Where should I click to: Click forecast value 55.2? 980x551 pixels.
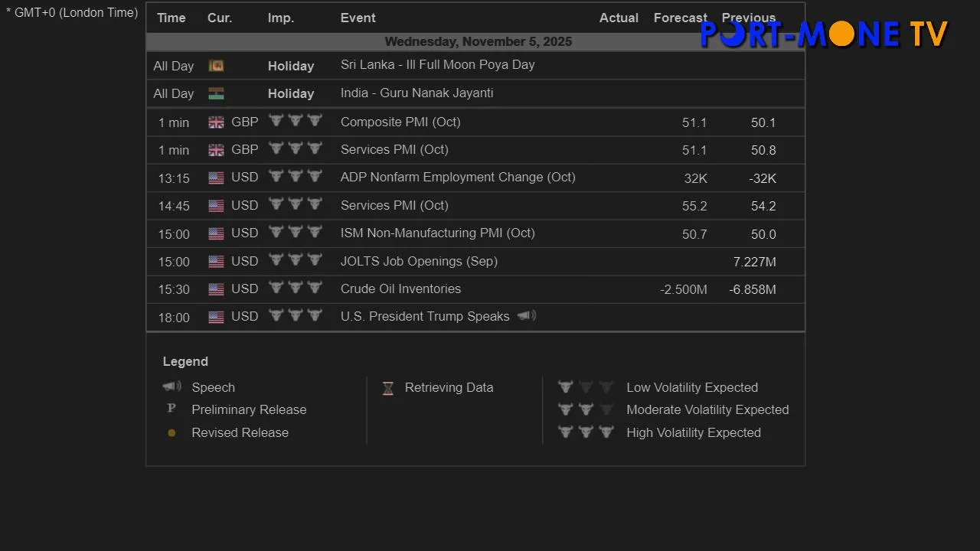tap(694, 206)
